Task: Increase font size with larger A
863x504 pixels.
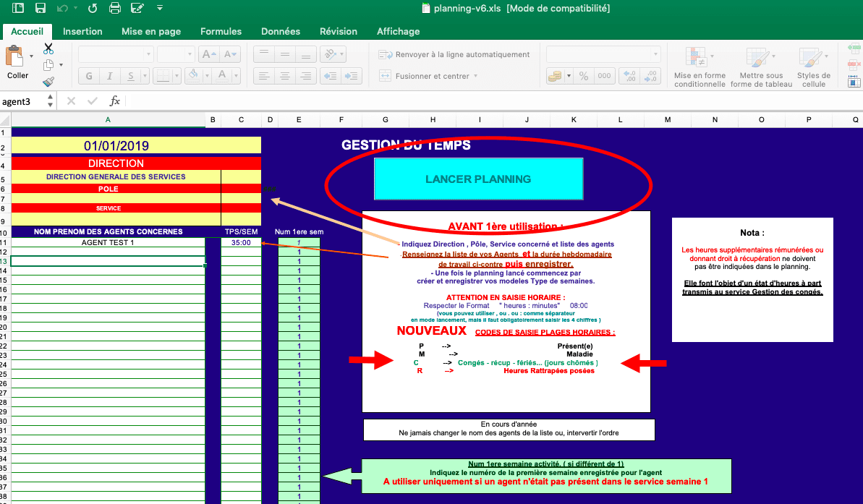Action: [208, 54]
